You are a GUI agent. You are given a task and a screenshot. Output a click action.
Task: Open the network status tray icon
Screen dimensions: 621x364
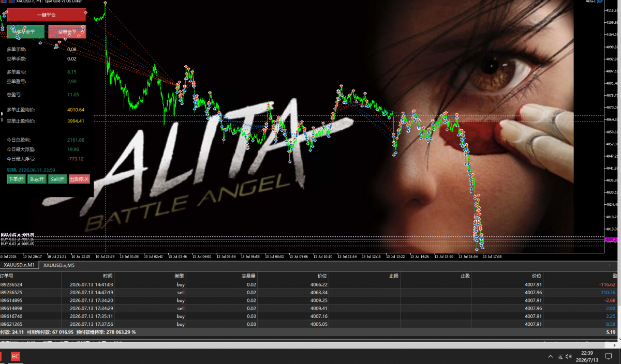[560, 357]
